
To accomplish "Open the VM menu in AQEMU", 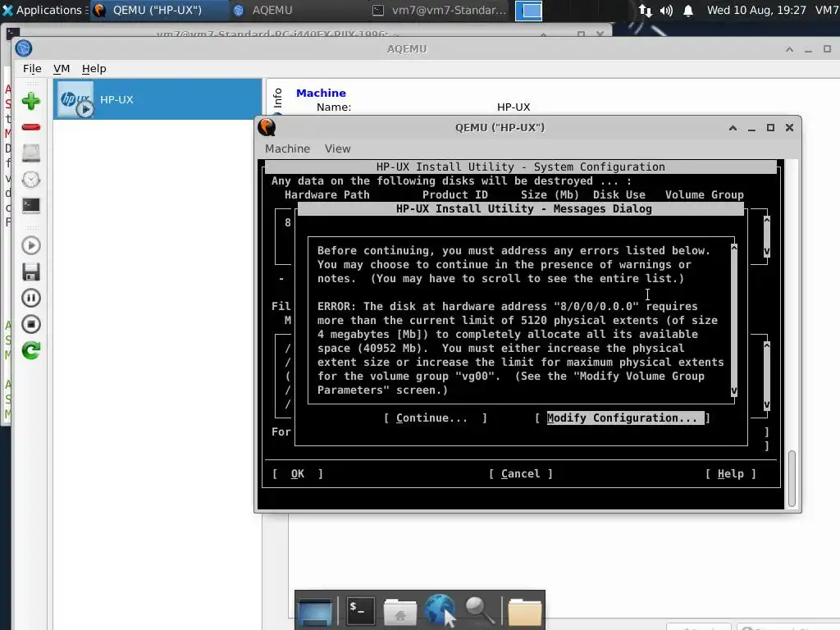I will (x=62, y=69).
